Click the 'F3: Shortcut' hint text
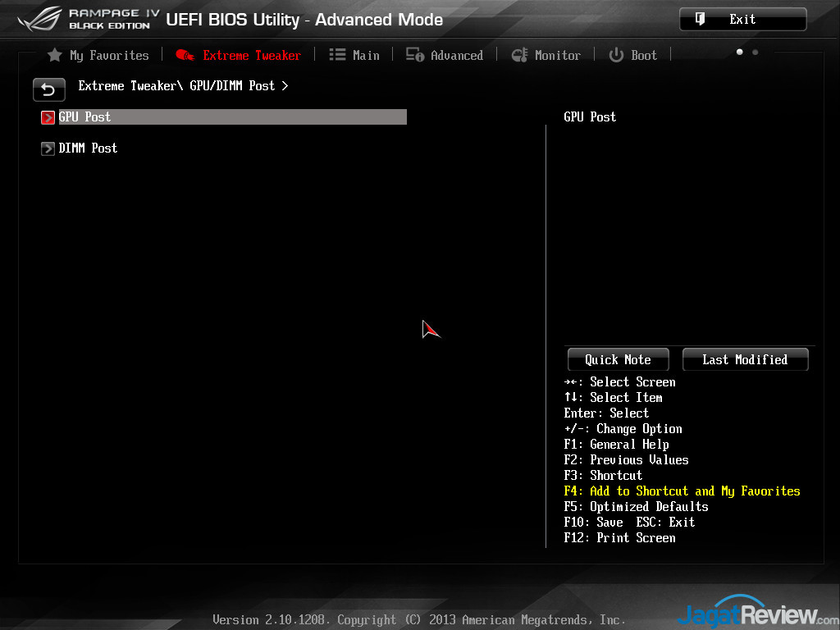The image size is (840, 630). tap(603, 475)
